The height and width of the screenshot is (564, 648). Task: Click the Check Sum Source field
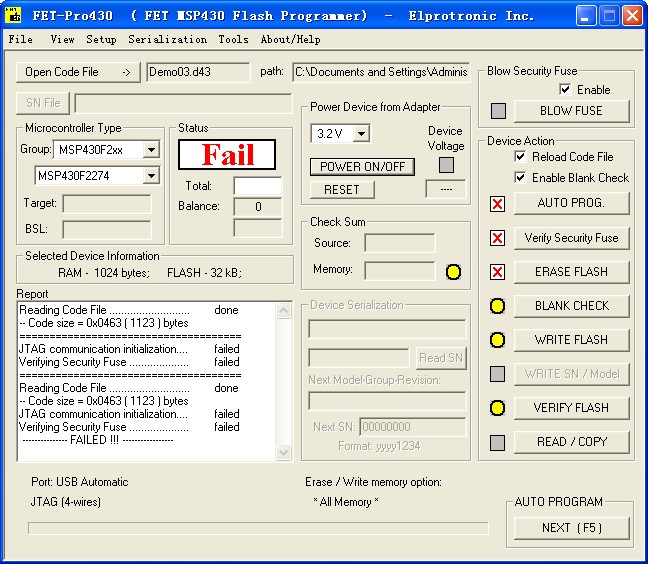pyautogui.click(x=400, y=243)
